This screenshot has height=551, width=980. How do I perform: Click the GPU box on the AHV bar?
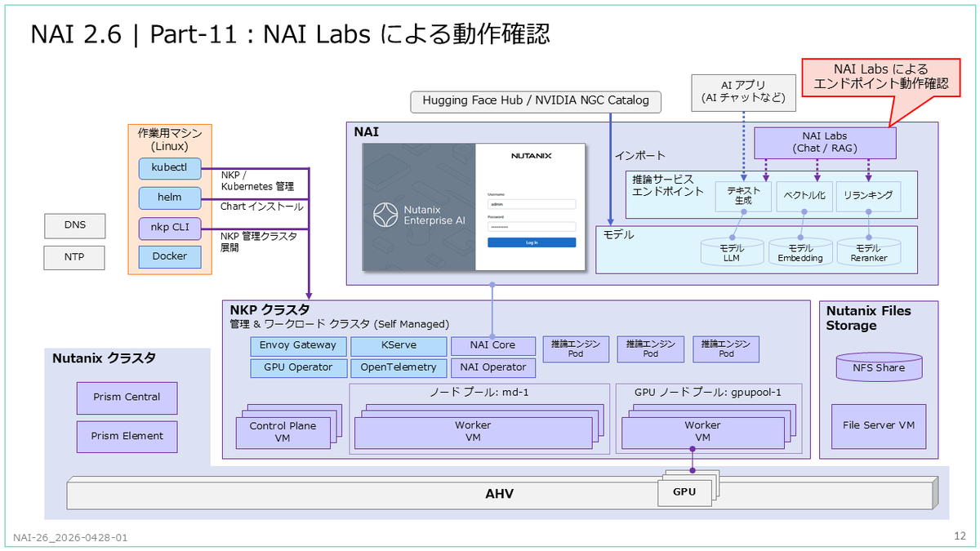pyautogui.click(x=684, y=492)
